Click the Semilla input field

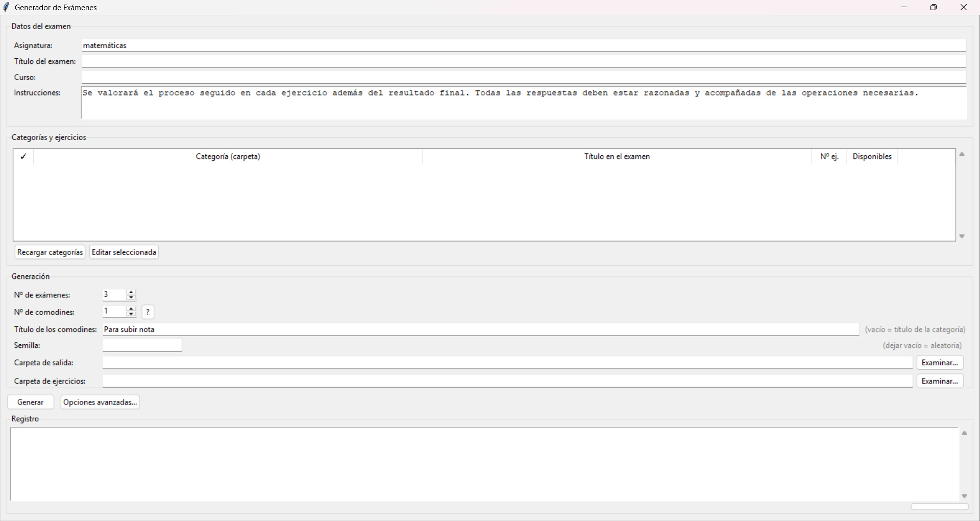point(142,346)
